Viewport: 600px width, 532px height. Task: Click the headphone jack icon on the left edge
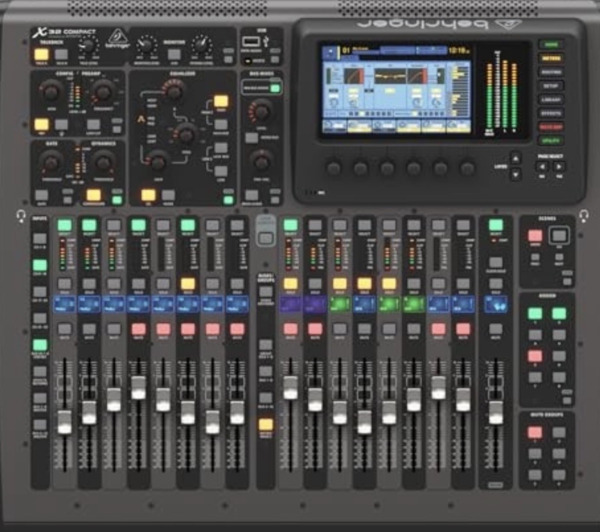point(21,216)
